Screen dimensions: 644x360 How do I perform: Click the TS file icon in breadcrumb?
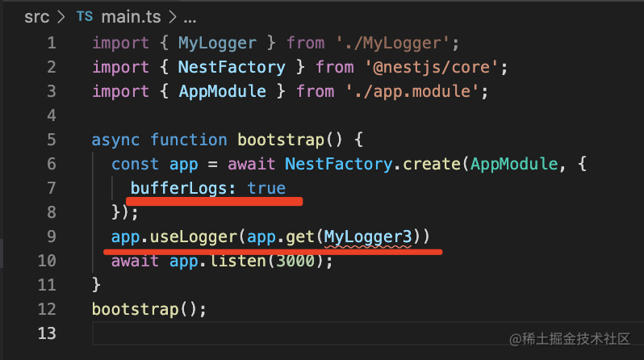85,17
